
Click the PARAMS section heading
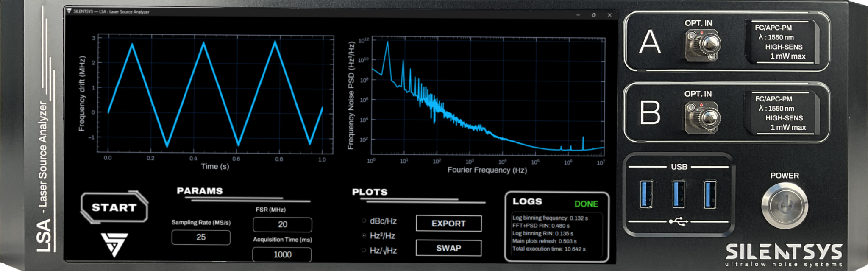[x=200, y=191]
